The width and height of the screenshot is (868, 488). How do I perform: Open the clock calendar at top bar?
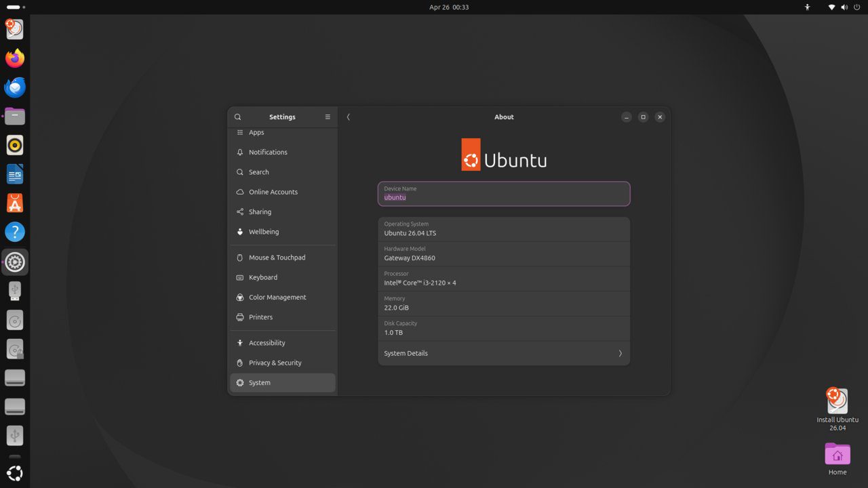(x=449, y=7)
